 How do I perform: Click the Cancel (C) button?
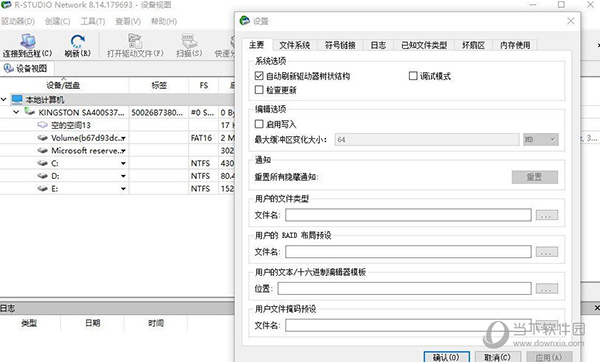(x=497, y=357)
